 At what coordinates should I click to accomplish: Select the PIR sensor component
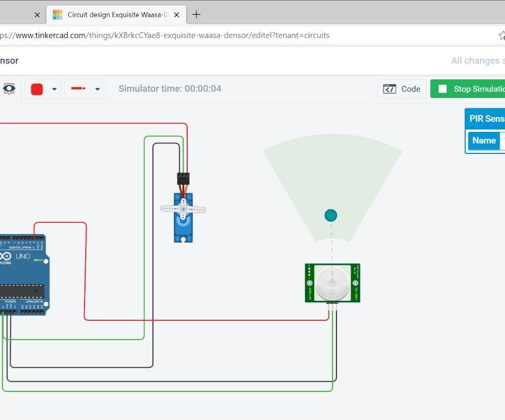pyautogui.click(x=332, y=283)
